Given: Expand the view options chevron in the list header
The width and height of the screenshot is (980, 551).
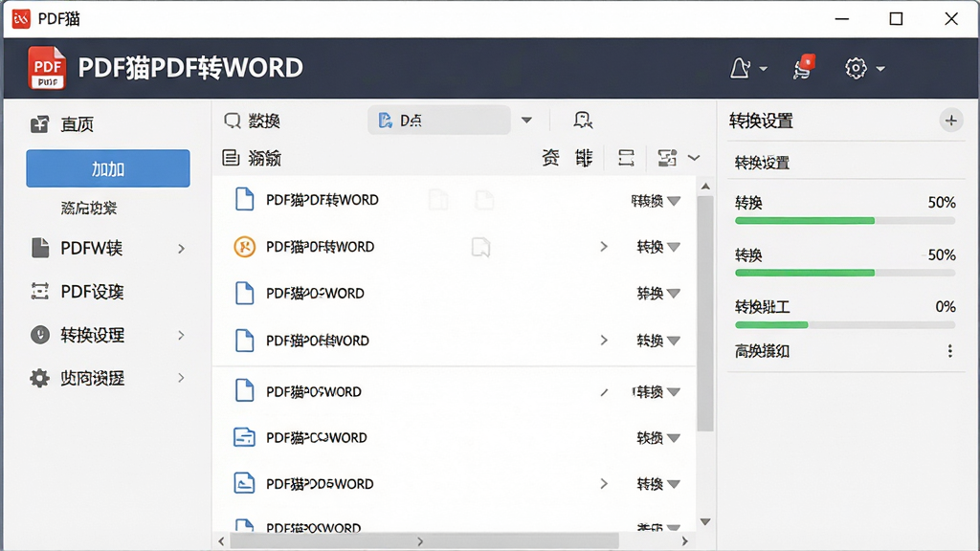Looking at the screenshot, I should point(694,158).
